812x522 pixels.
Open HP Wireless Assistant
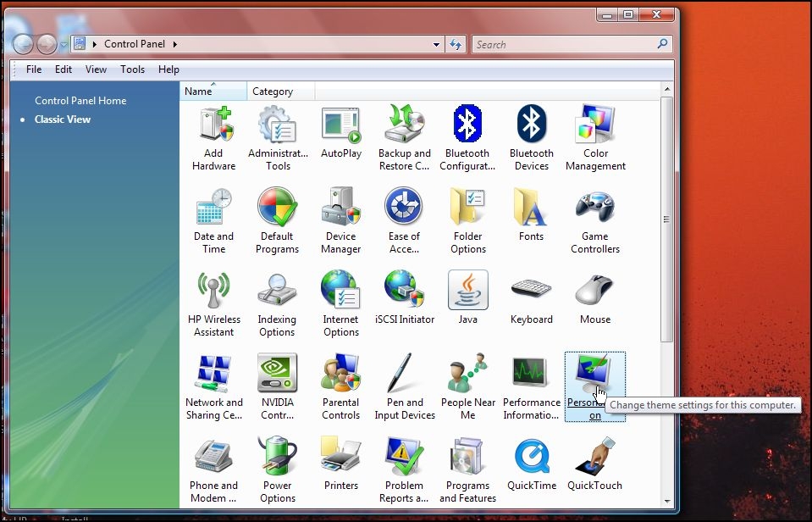point(213,304)
